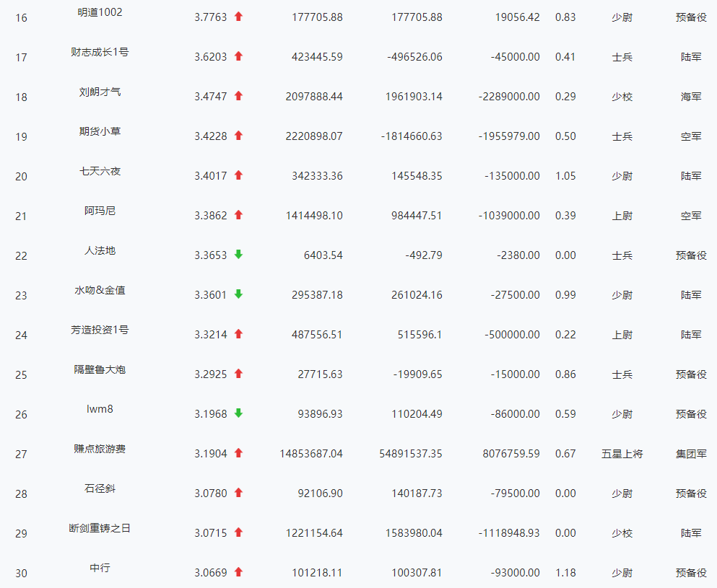Select the name 石径斜
The image size is (717, 588).
coord(100,489)
